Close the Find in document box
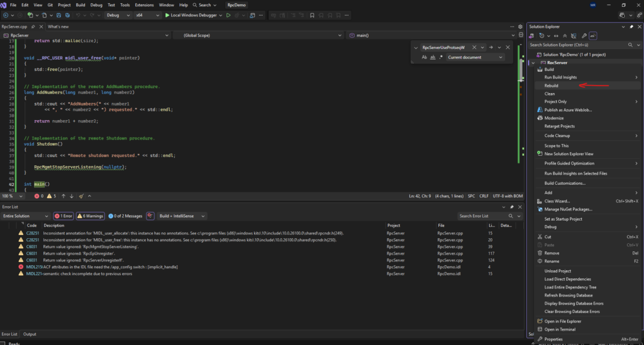644x345 pixels. pyautogui.click(x=508, y=47)
